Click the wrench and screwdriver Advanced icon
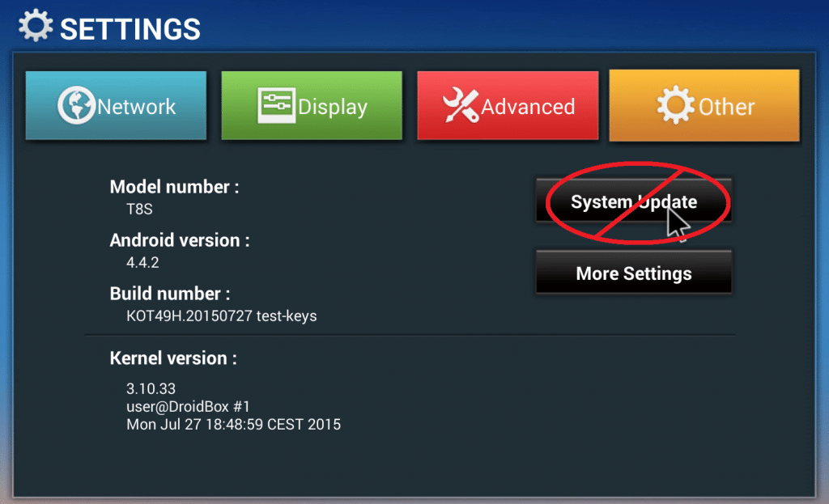829x504 pixels. point(461,105)
